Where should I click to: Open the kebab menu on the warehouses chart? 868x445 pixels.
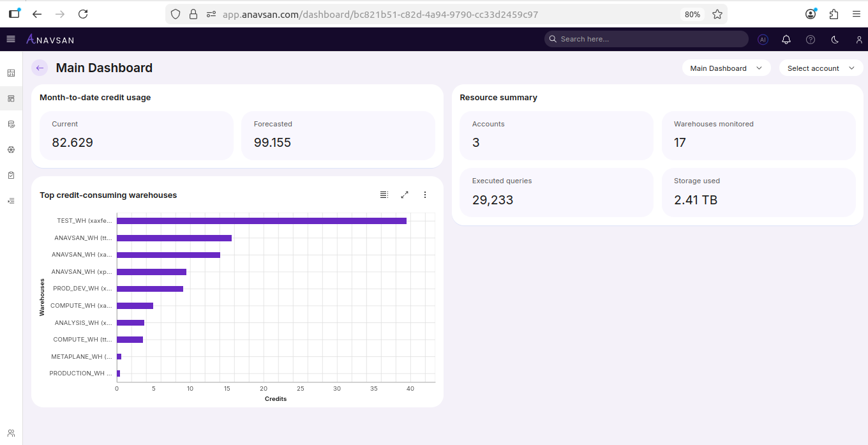(x=425, y=195)
